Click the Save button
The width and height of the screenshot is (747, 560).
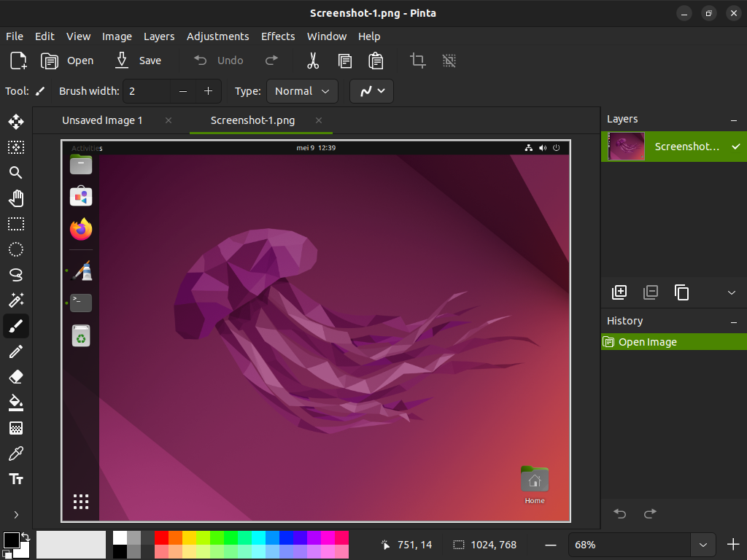[138, 61]
